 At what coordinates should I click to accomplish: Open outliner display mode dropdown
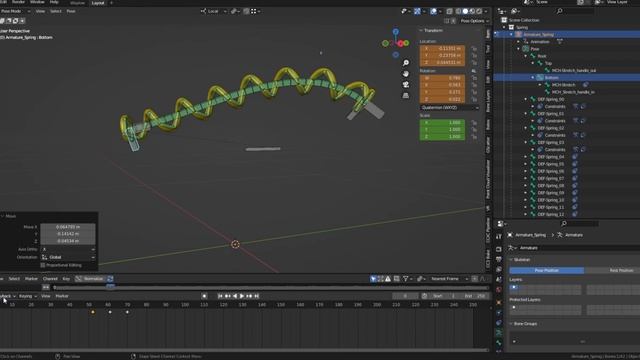pyautogui.click(x=516, y=11)
